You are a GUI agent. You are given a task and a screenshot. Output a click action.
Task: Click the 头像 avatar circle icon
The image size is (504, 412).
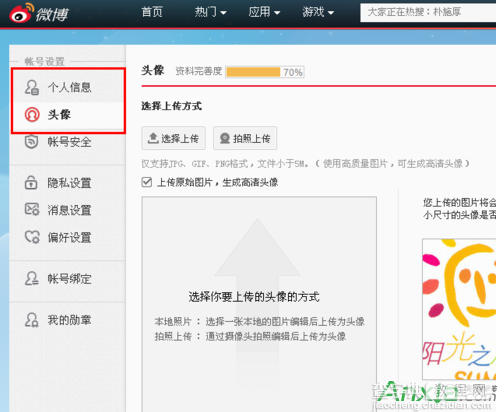click(32, 114)
